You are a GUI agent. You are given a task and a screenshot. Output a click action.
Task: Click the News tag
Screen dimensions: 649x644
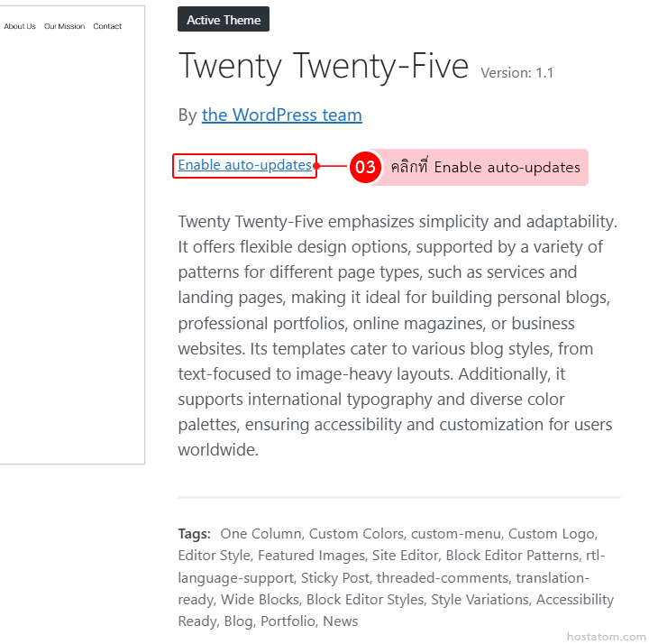(341, 621)
